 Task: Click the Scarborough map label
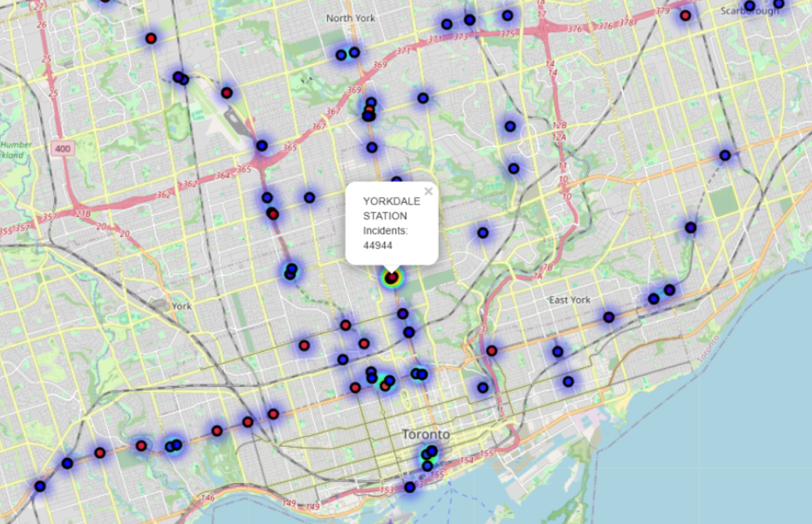(750, 11)
